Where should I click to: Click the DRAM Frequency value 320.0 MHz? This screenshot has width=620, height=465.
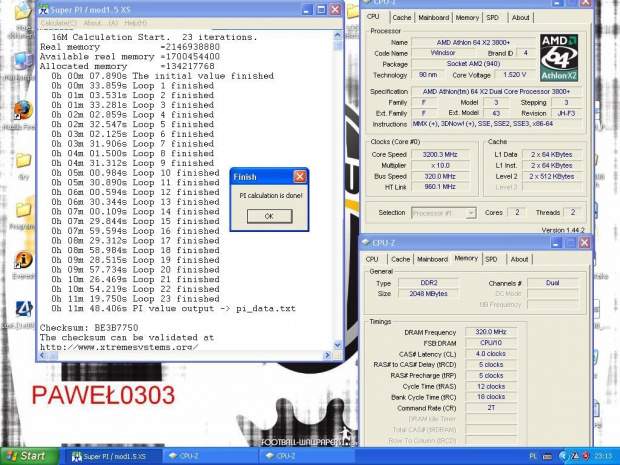tap(491, 332)
